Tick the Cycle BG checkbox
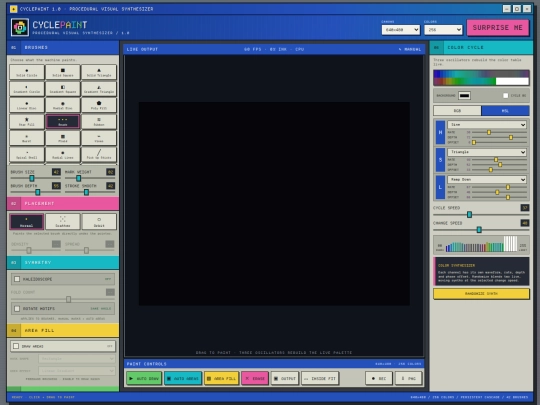 (x=505, y=95)
